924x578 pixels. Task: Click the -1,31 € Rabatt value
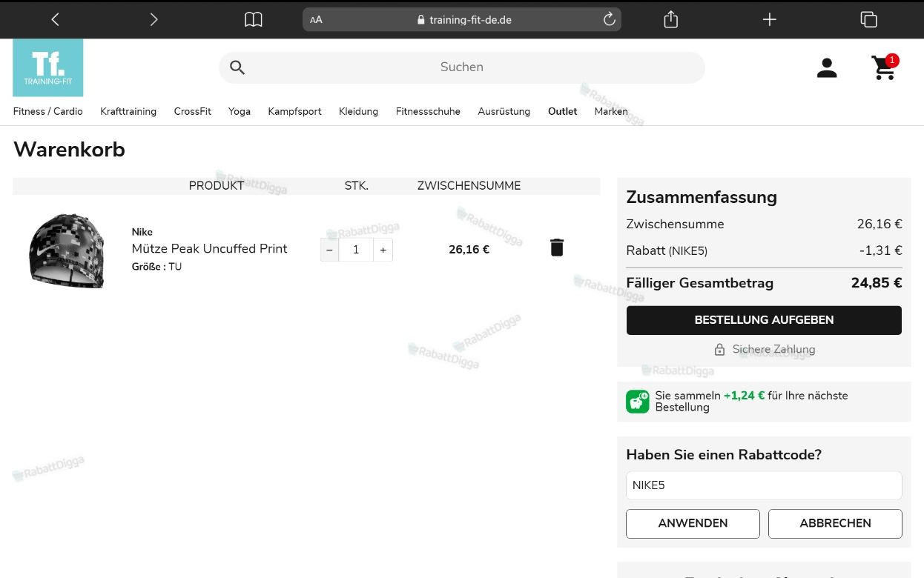tap(881, 250)
